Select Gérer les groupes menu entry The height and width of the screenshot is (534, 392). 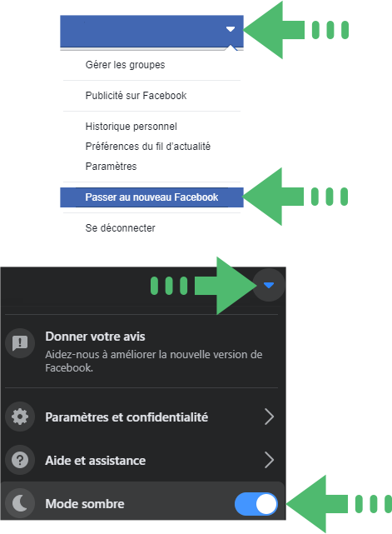tap(125, 65)
